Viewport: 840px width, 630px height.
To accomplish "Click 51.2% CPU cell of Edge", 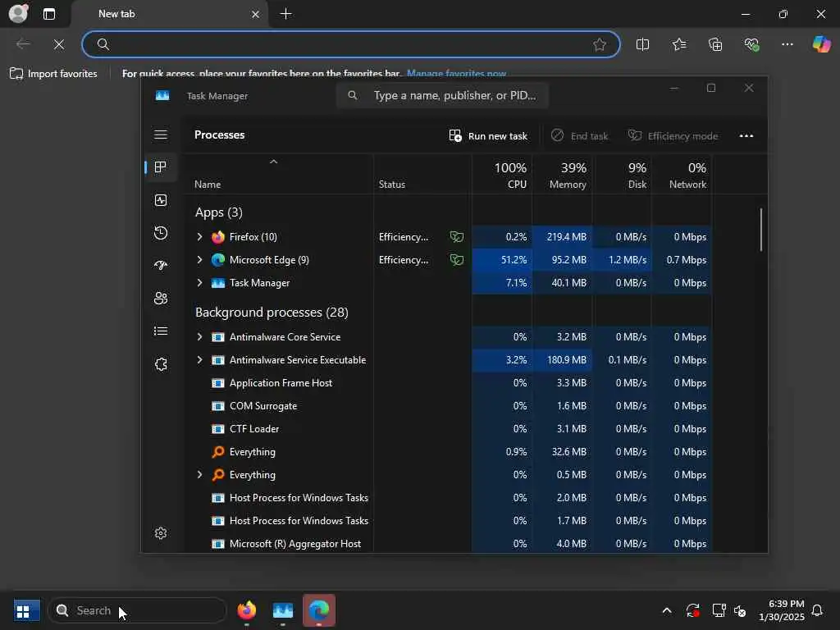I will [502, 260].
